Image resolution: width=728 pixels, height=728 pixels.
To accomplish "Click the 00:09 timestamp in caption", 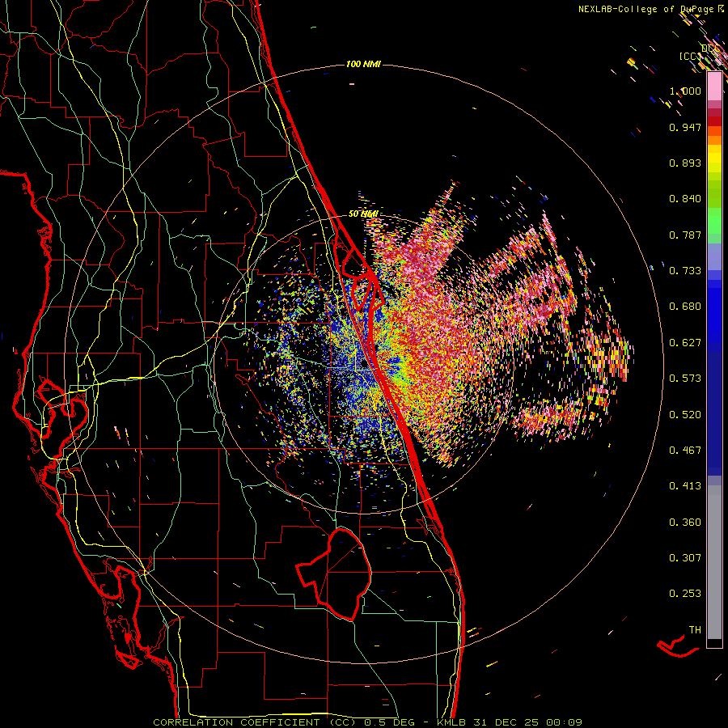I will (x=565, y=722).
